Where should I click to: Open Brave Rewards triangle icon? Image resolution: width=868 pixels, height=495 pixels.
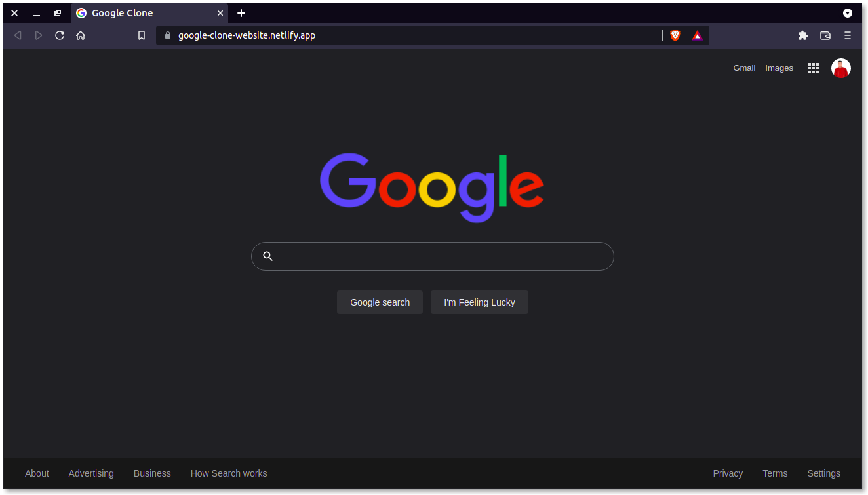pyautogui.click(x=697, y=35)
